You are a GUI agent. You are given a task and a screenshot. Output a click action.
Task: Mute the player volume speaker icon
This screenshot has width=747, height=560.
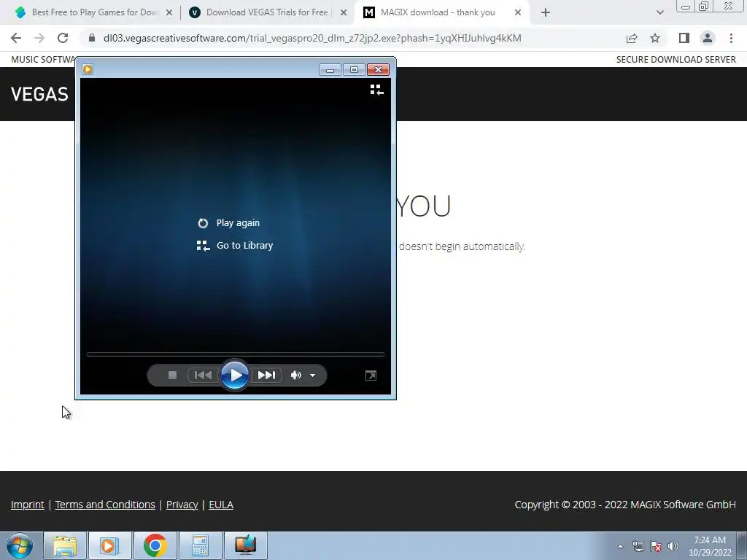296,376
